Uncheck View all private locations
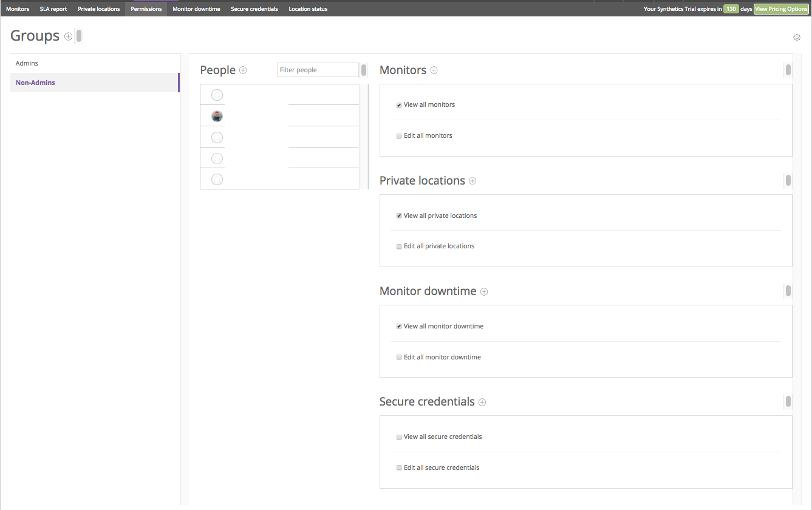812x510 pixels. point(399,216)
